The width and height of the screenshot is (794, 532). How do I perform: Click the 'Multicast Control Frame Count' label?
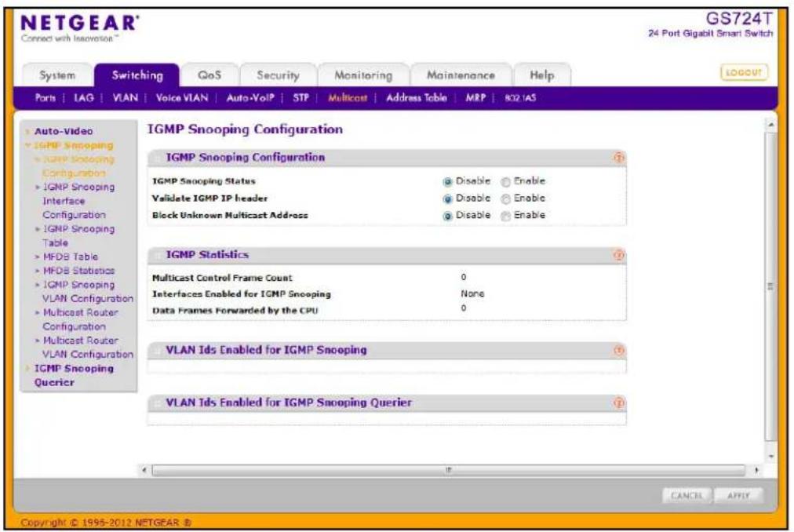coord(222,278)
